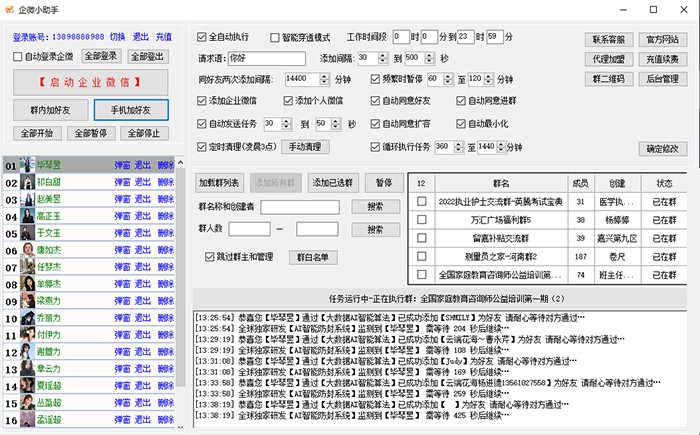Switch to 手机加好友 mode

(x=131, y=110)
